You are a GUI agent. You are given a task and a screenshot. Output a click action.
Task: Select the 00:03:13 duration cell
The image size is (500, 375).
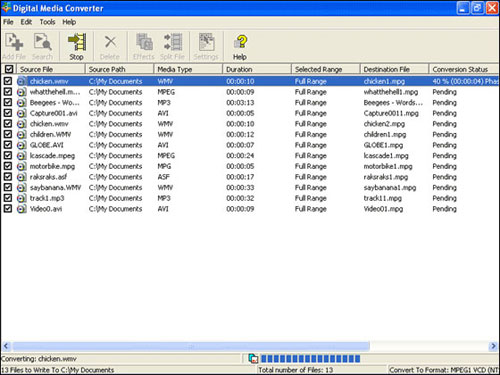click(x=240, y=103)
